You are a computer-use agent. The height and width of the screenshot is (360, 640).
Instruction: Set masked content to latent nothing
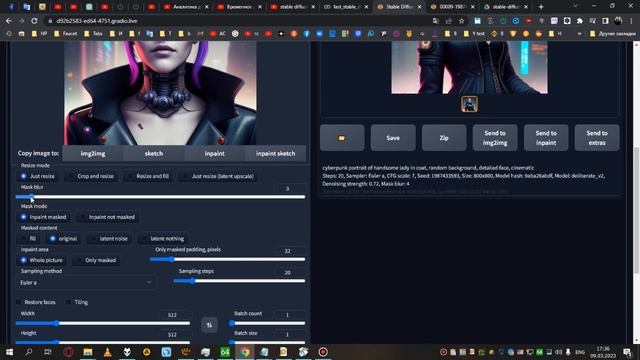tap(162, 239)
